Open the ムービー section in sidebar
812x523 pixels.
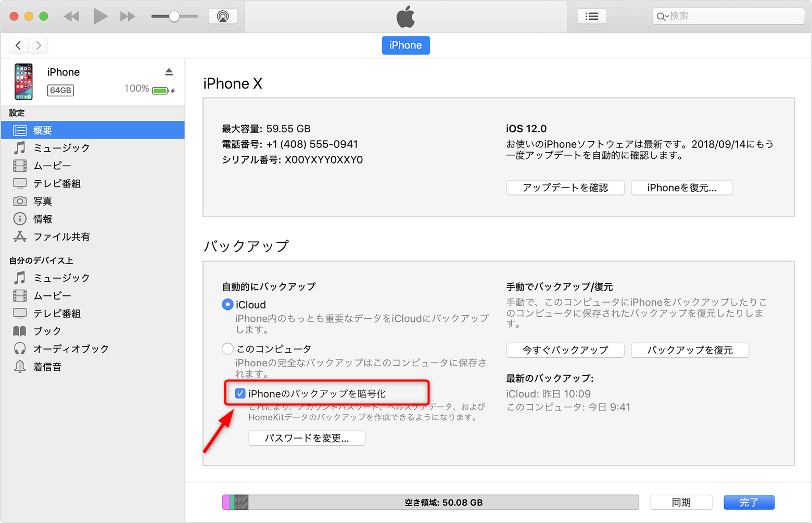click(x=52, y=165)
